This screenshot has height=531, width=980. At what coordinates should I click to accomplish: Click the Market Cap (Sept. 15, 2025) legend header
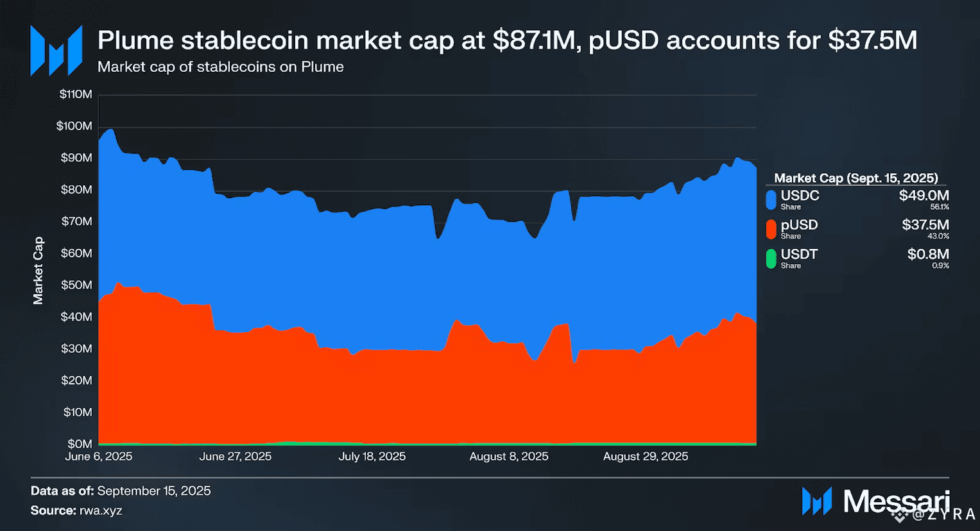[x=856, y=178]
